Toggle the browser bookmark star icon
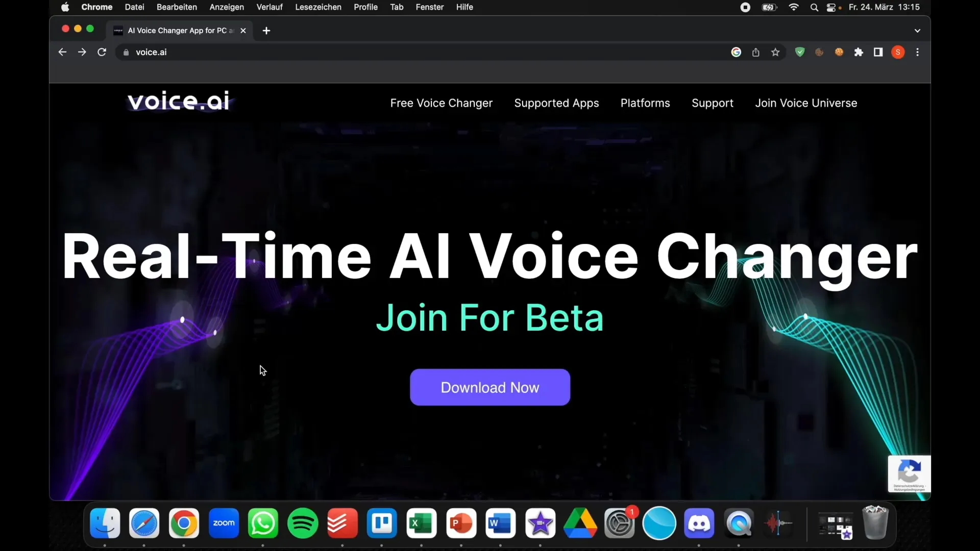This screenshot has width=980, height=551. 775,52
